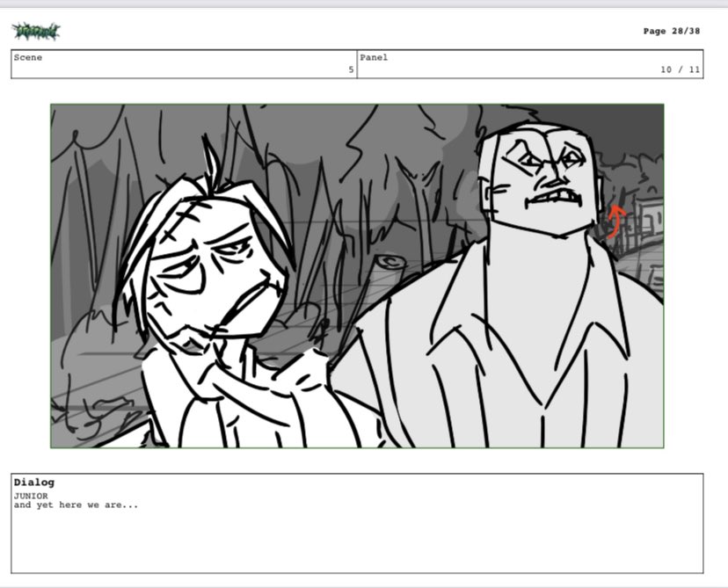Click the 'Panel' label in header

(374, 57)
